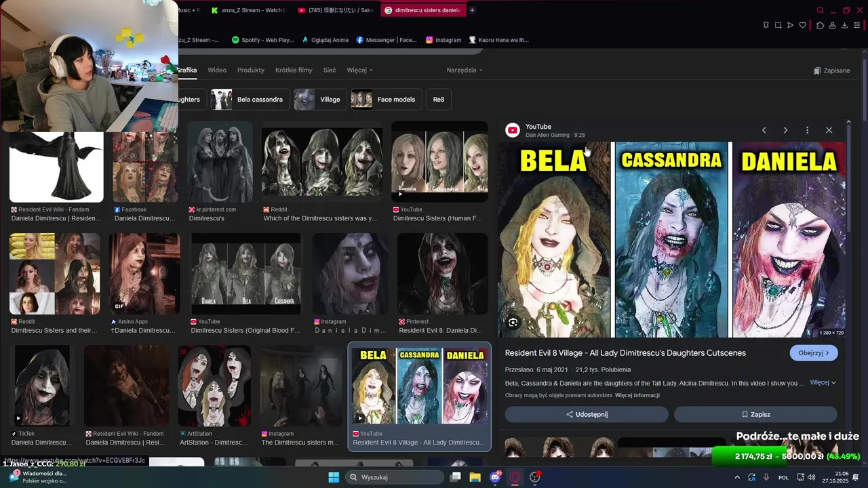Click the POL language indicator in tray

coord(783,477)
